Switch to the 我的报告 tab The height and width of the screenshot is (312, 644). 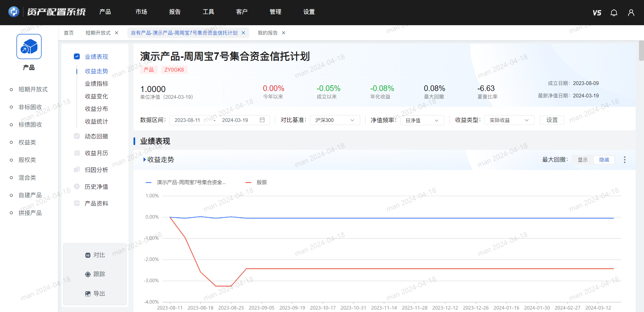click(268, 33)
